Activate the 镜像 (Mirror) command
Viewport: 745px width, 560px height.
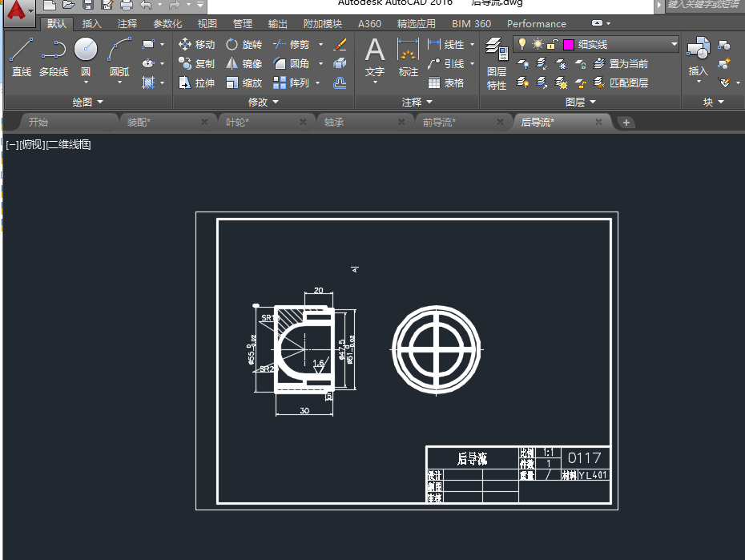point(244,63)
